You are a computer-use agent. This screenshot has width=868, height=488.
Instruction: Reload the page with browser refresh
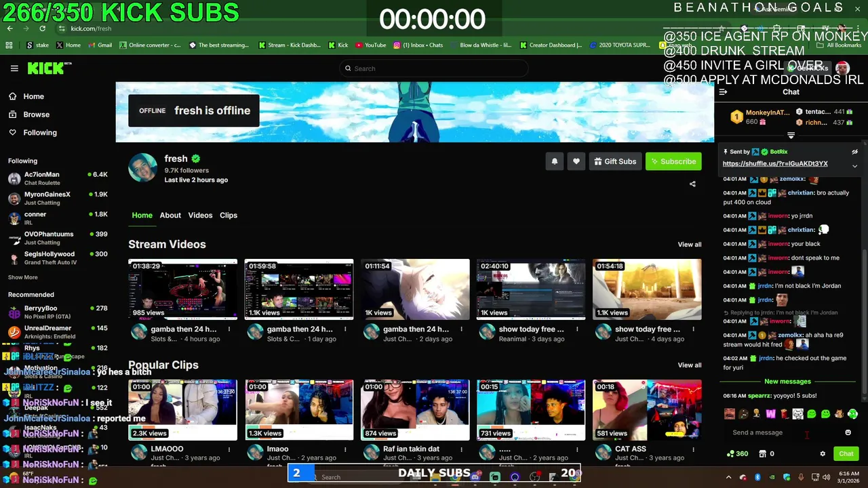click(x=42, y=28)
